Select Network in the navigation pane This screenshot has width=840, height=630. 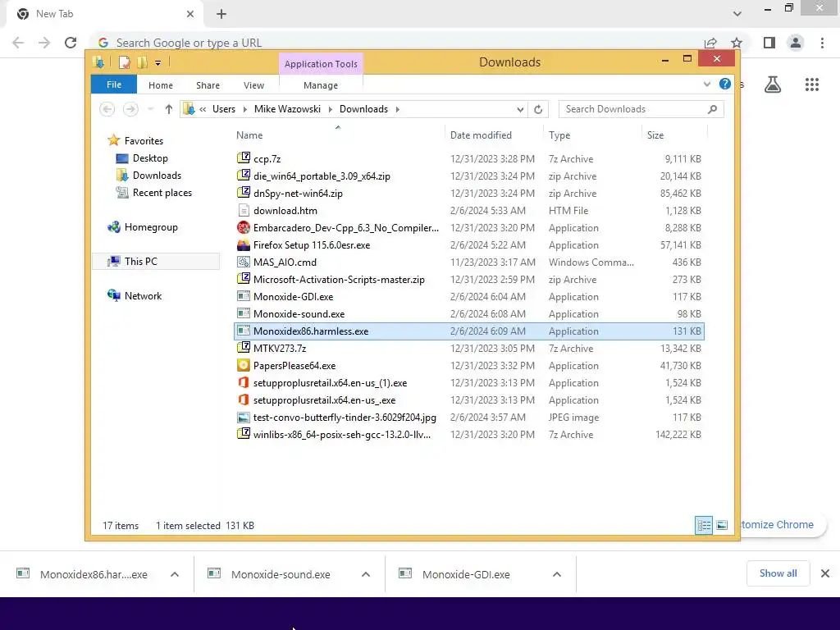[x=143, y=295]
